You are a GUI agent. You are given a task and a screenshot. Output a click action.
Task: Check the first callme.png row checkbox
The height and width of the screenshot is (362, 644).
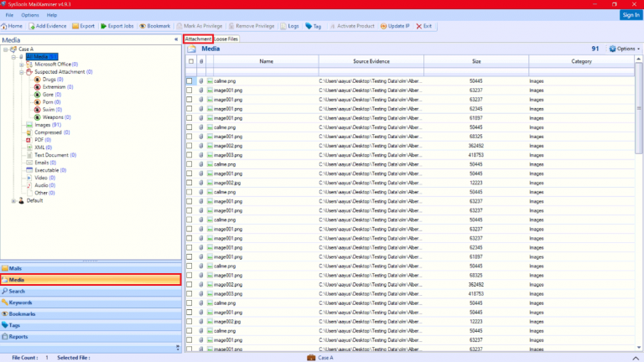pyautogui.click(x=190, y=80)
